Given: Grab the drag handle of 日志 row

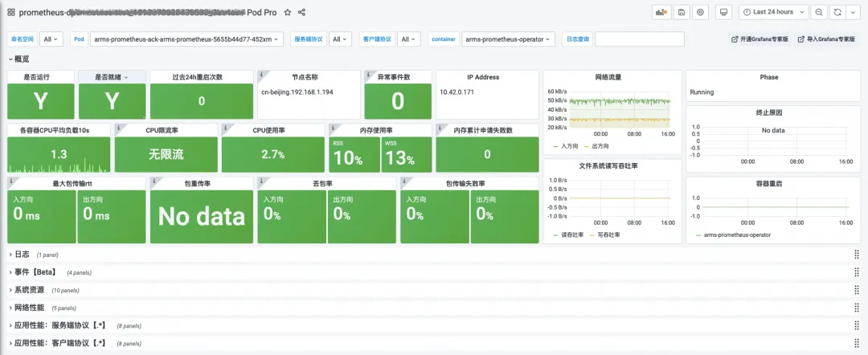Looking at the screenshot, I should tap(857, 255).
